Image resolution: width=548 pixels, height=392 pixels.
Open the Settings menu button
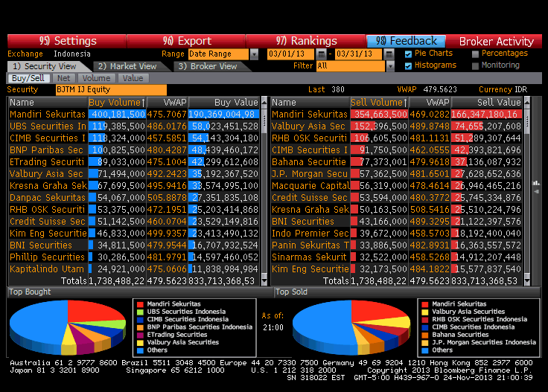click(x=67, y=41)
